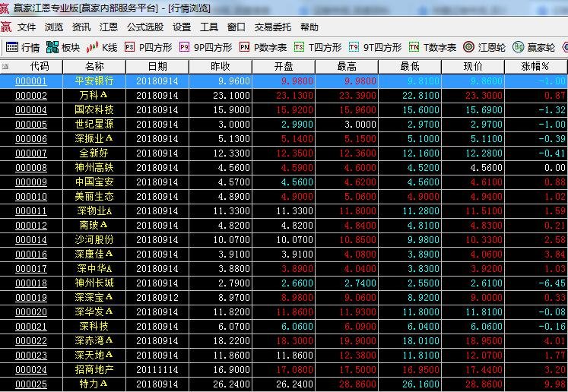Open stock code 000025 link

[31, 384]
